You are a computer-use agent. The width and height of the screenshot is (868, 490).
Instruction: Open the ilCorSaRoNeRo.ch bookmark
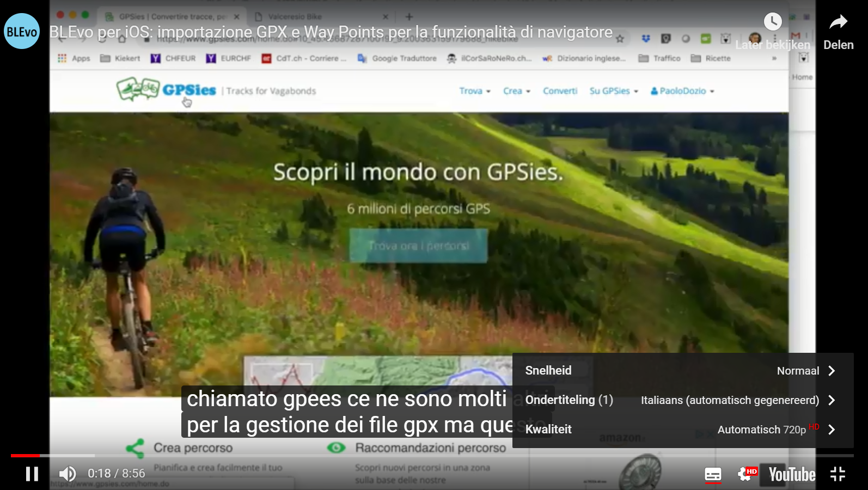[x=489, y=58]
